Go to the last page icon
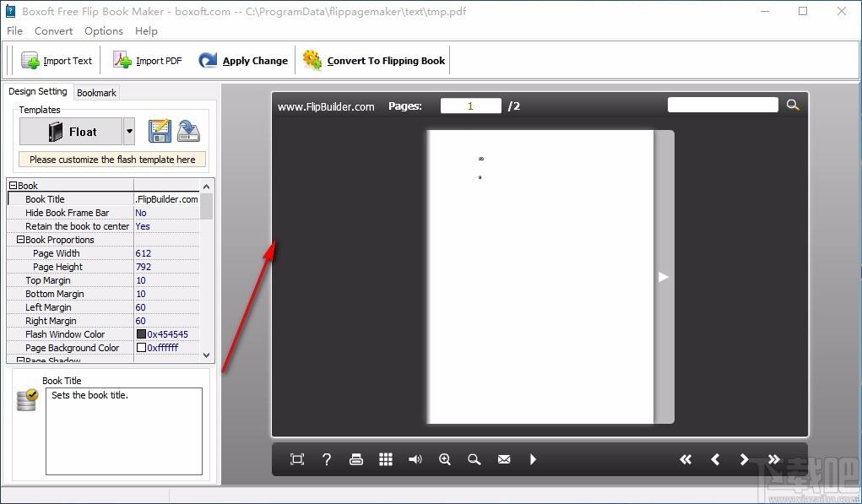The image size is (862, 504). coord(774,459)
